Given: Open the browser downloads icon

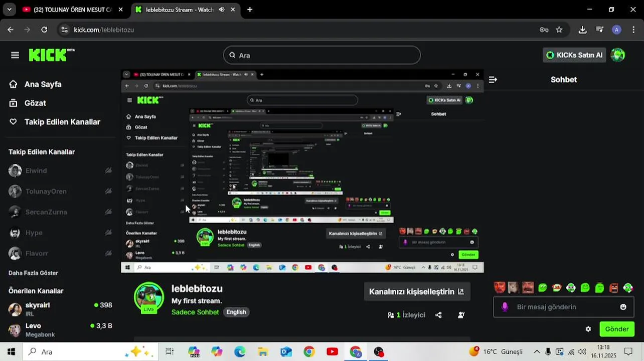Looking at the screenshot, I should point(582,30).
